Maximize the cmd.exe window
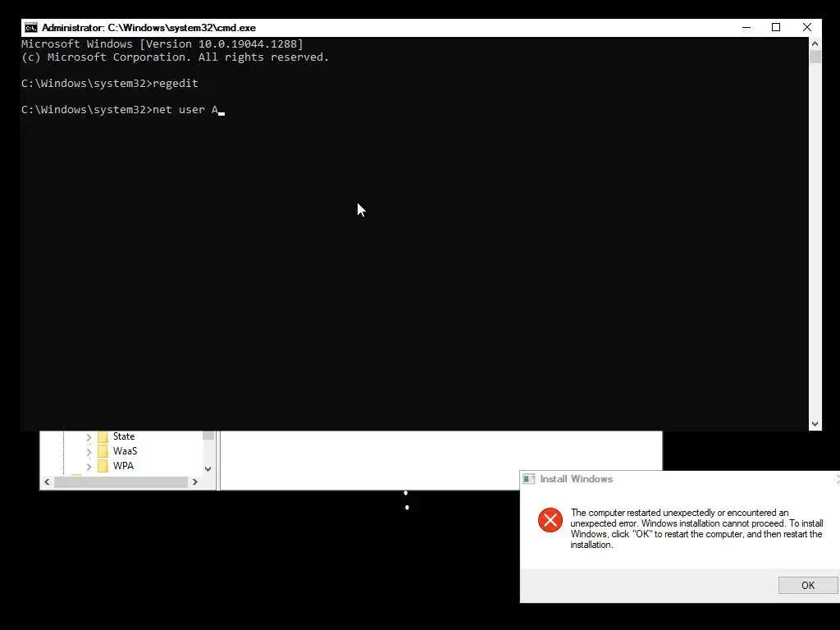Image resolution: width=840 pixels, height=630 pixels. [x=776, y=27]
